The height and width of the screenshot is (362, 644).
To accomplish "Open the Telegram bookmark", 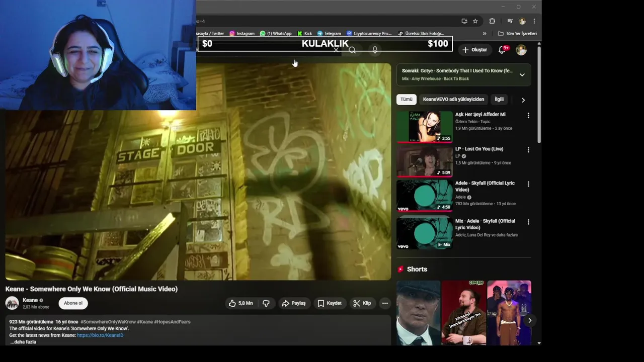I will click(x=329, y=34).
